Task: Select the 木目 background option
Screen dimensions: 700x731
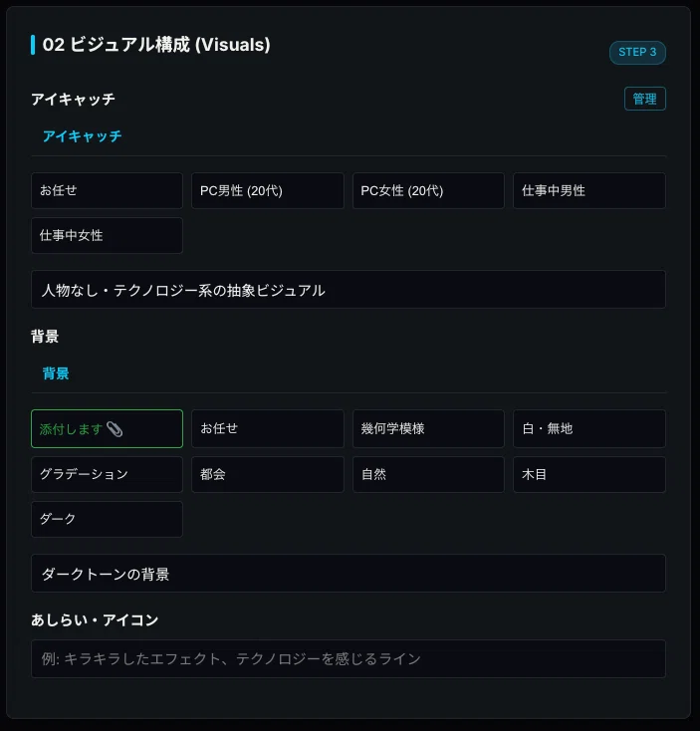Action: tap(589, 475)
